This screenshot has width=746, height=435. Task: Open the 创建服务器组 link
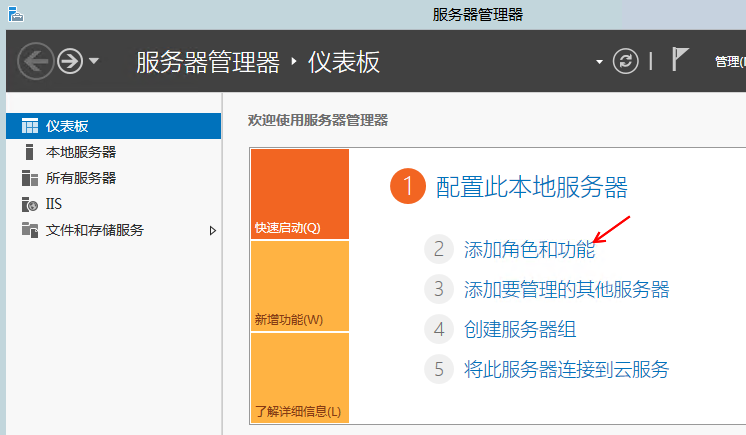pos(520,329)
